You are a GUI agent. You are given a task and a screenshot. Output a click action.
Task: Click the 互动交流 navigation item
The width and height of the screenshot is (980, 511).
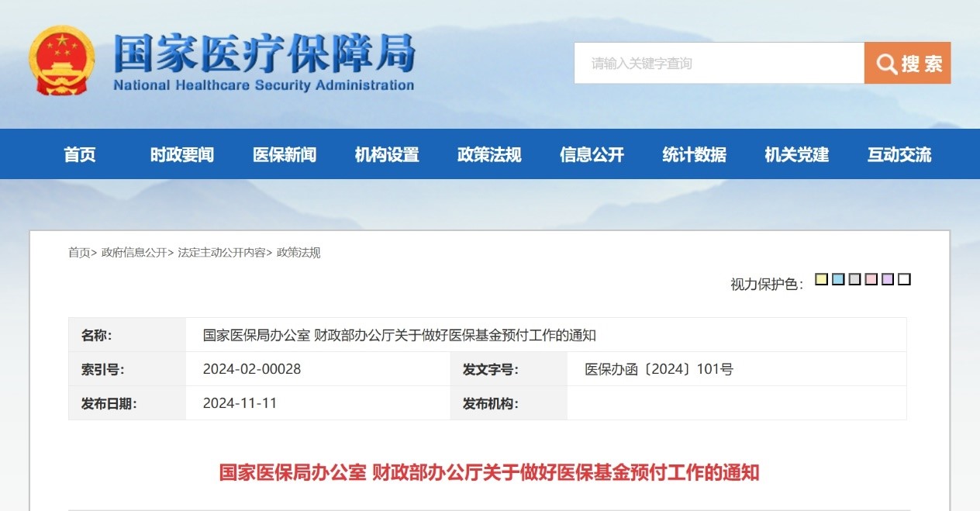tap(899, 154)
